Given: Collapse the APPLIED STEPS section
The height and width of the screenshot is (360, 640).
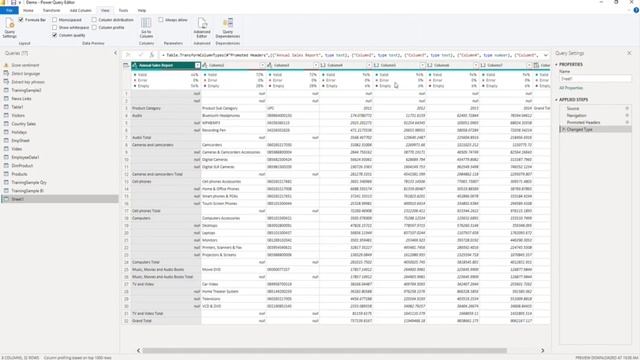Looking at the screenshot, I should click(x=556, y=100).
